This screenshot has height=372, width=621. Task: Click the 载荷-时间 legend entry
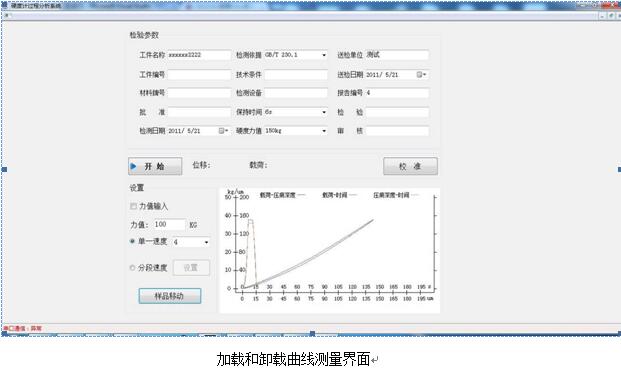[339, 195]
